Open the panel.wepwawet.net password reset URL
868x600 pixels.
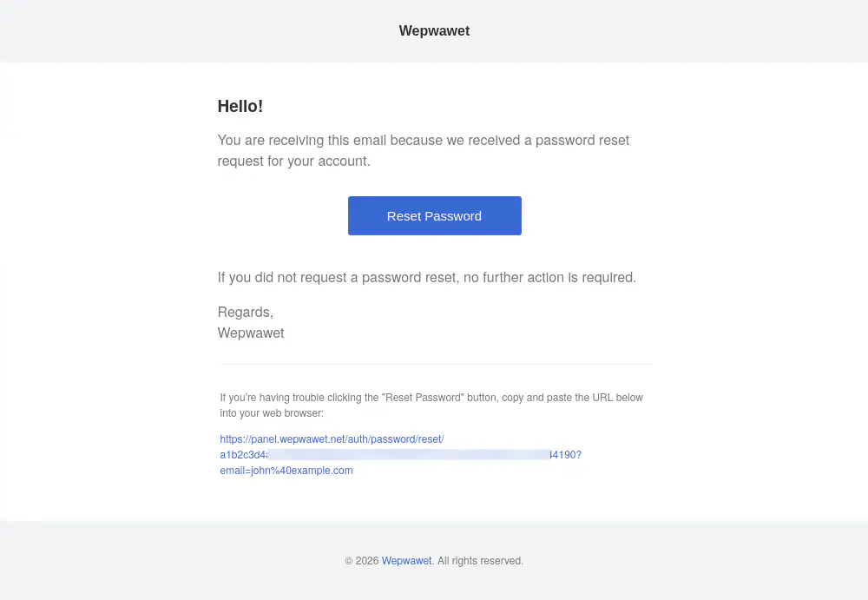pos(332,439)
